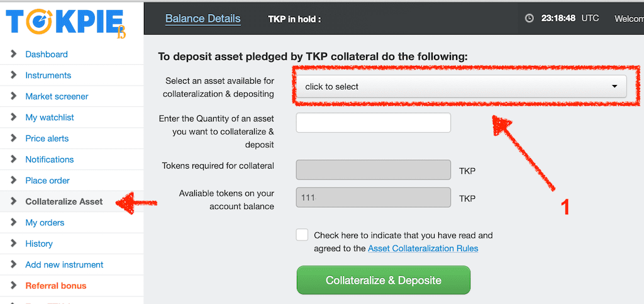Click the Tokpie logo
This screenshot has height=304, width=644.
coord(65,25)
